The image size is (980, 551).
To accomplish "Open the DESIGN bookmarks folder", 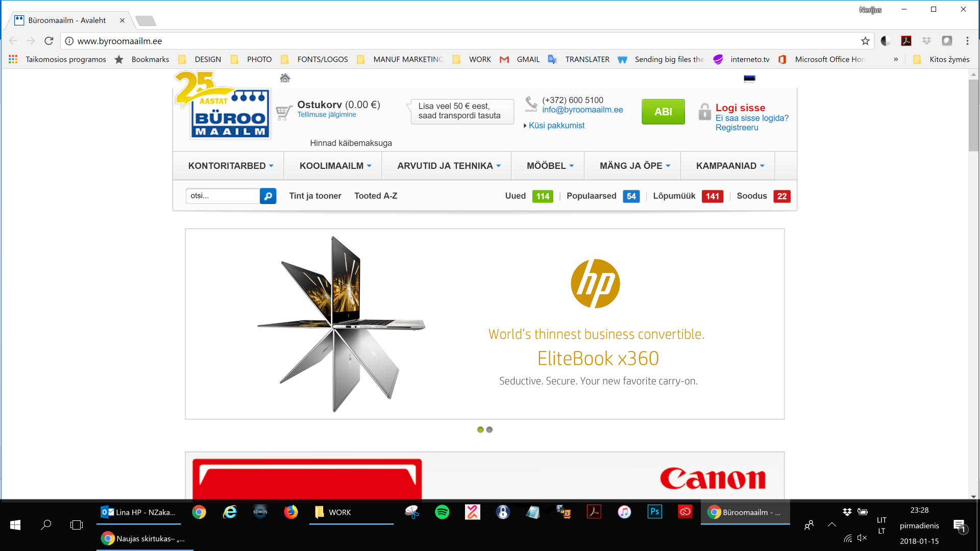I will [x=200, y=59].
